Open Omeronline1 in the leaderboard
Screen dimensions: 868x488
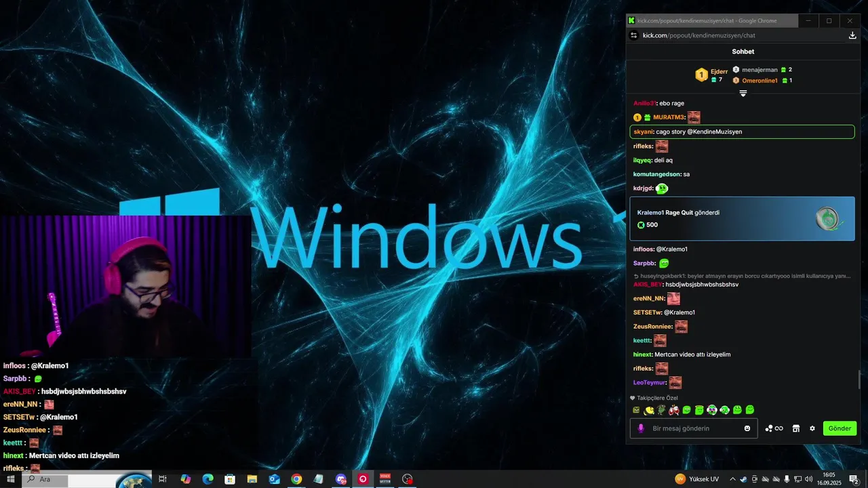coord(759,81)
